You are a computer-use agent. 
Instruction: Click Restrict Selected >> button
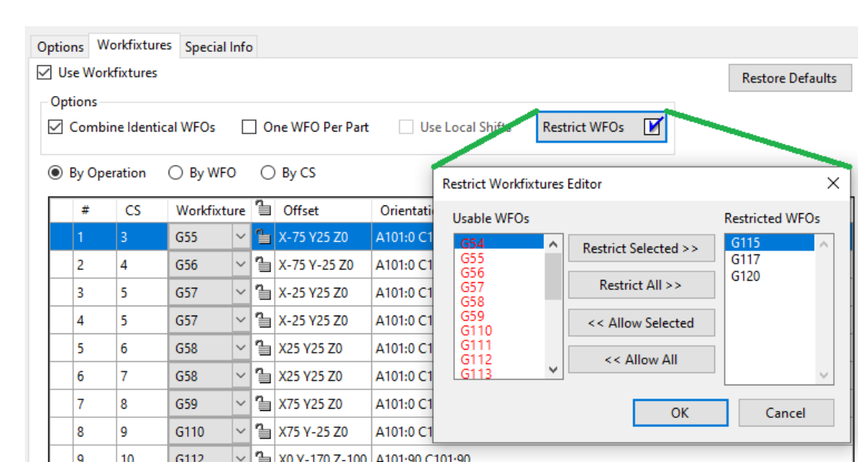[x=641, y=248]
